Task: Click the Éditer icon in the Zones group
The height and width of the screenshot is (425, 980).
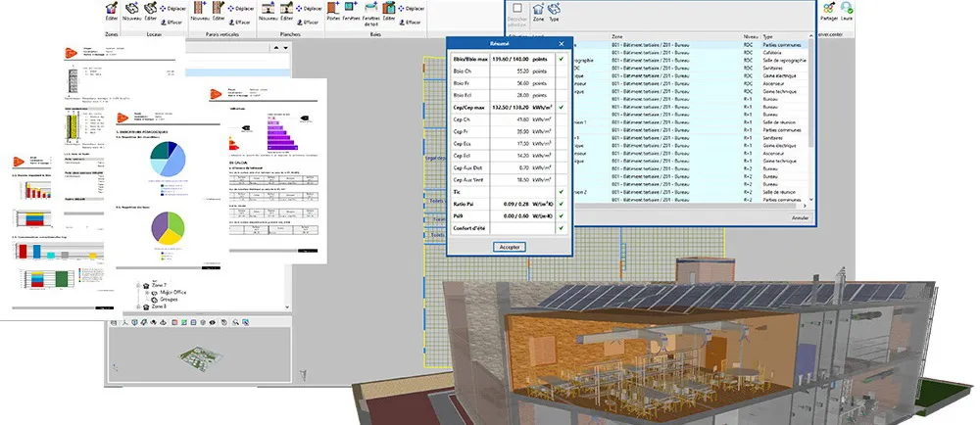Action: (x=112, y=12)
